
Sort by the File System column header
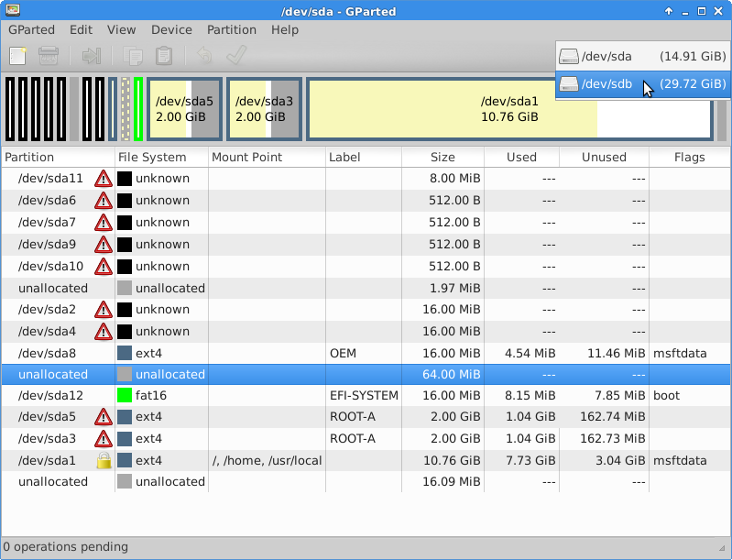tap(161, 158)
